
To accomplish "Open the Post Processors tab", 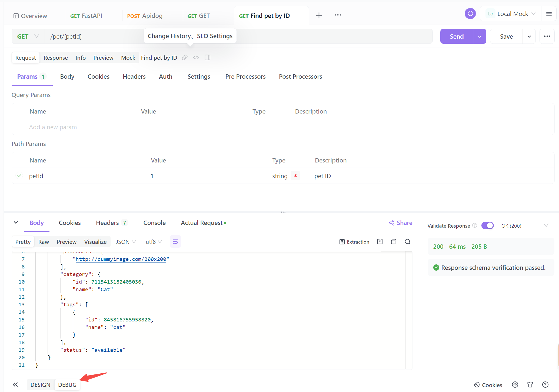I will pyautogui.click(x=301, y=77).
